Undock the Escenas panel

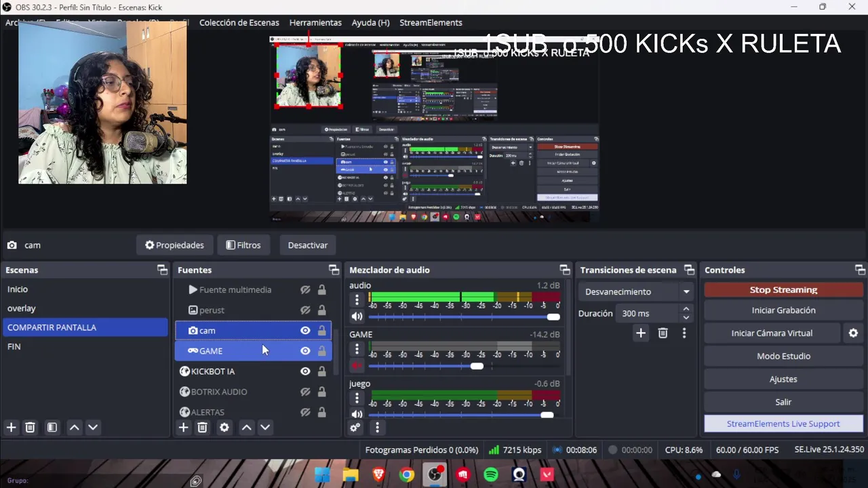(x=162, y=270)
